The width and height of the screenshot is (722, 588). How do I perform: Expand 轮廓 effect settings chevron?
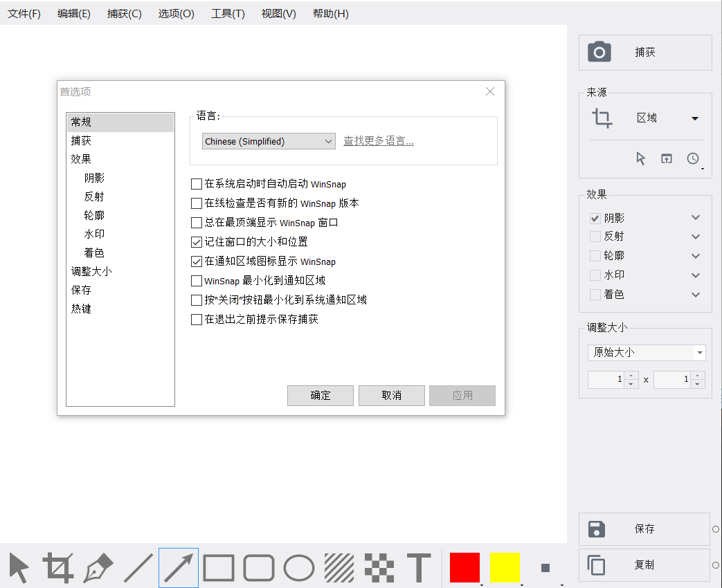pos(696,256)
